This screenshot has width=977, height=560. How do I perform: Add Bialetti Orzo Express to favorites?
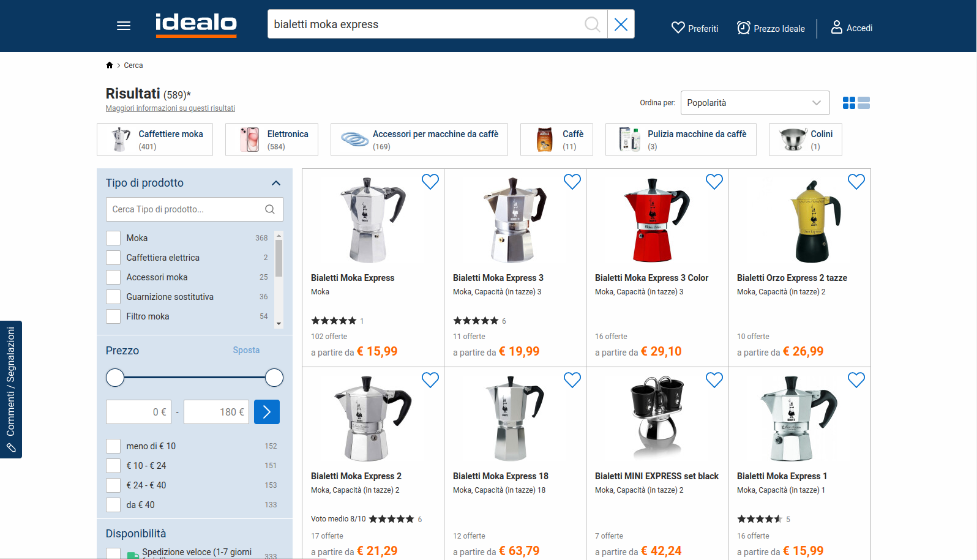856,182
